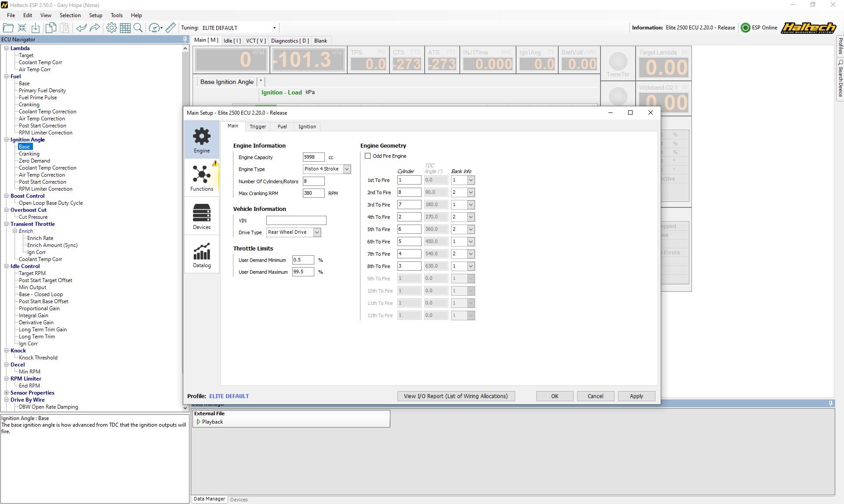
Task: Click the download-to-tray toolbar icon
Action: click(x=36, y=28)
